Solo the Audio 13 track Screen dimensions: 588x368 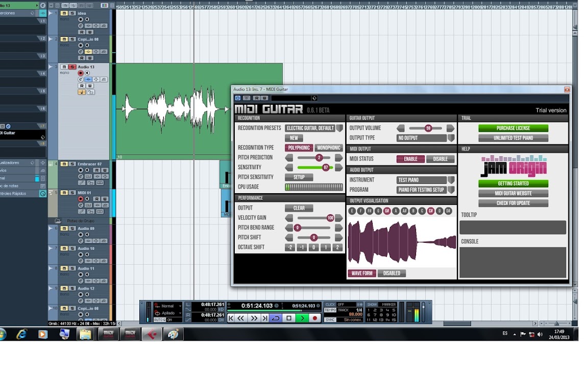click(x=72, y=67)
